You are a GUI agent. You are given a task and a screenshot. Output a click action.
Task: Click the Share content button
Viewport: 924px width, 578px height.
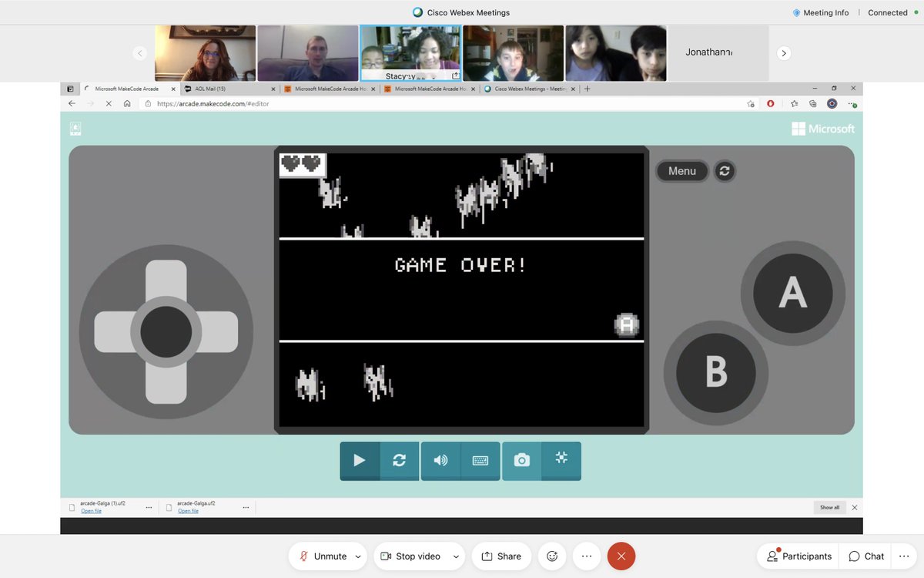pyautogui.click(x=501, y=556)
